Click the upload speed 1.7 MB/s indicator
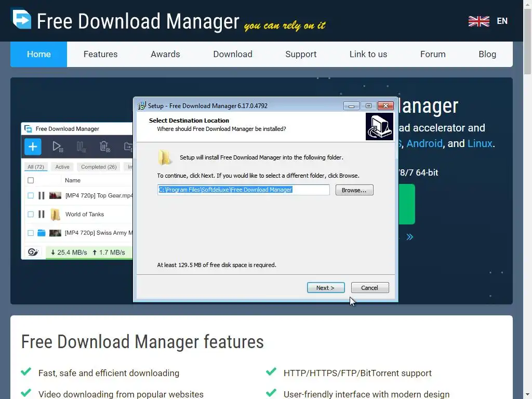532x399 pixels. (x=109, y=252)
